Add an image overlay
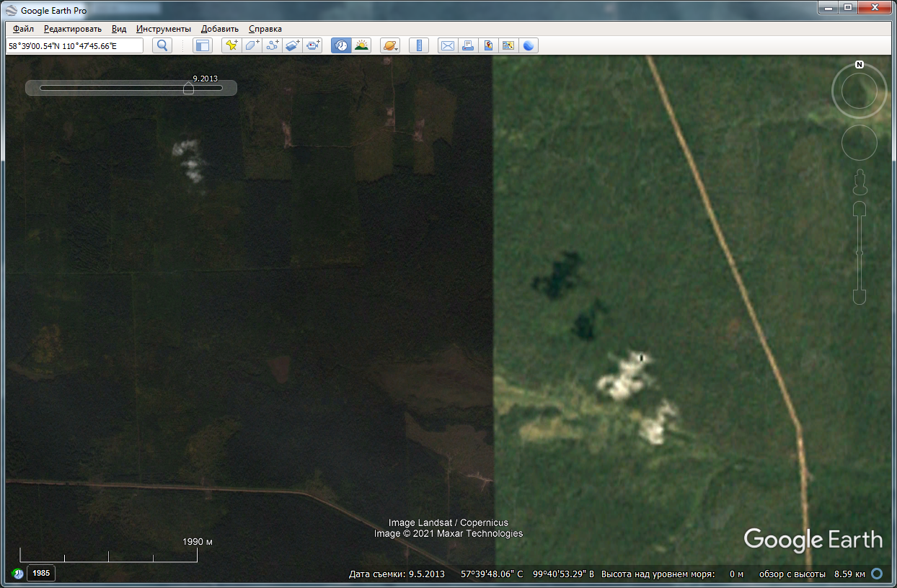The image size is (897, 588). pyautogui.click(x=292, y=45)
